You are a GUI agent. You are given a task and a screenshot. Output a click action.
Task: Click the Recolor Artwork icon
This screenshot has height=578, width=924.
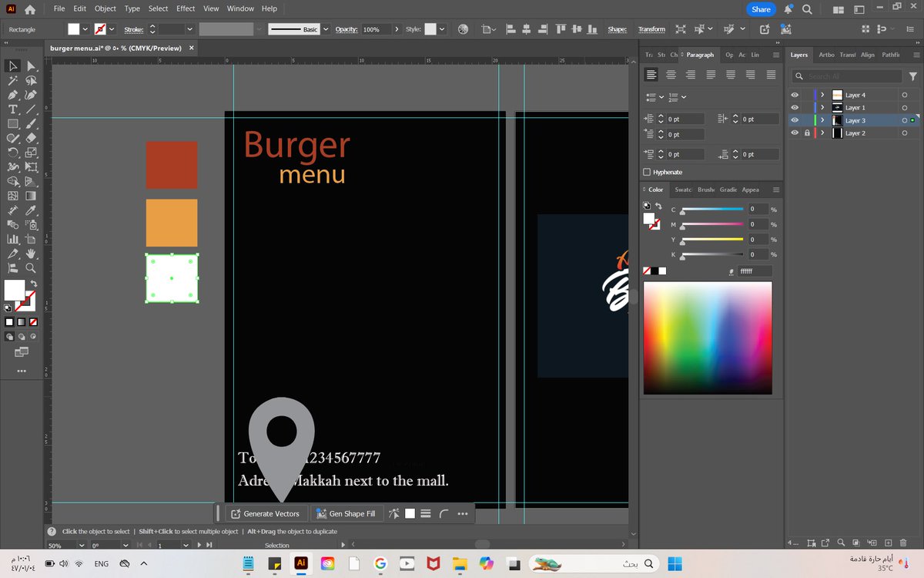coord(463,29)
